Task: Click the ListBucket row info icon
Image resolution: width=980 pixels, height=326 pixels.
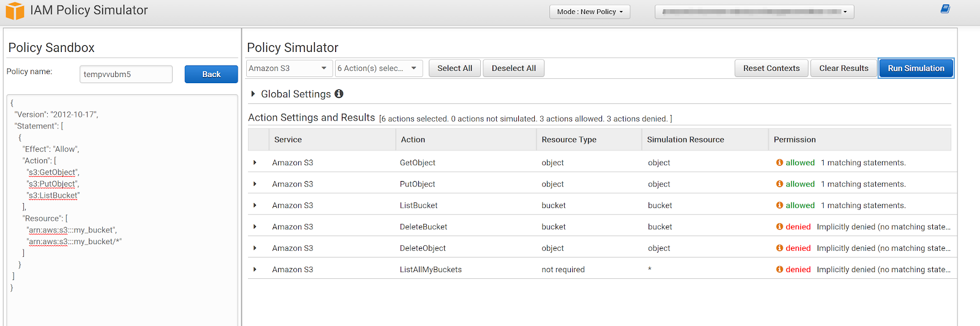Action: coord(780,206)
